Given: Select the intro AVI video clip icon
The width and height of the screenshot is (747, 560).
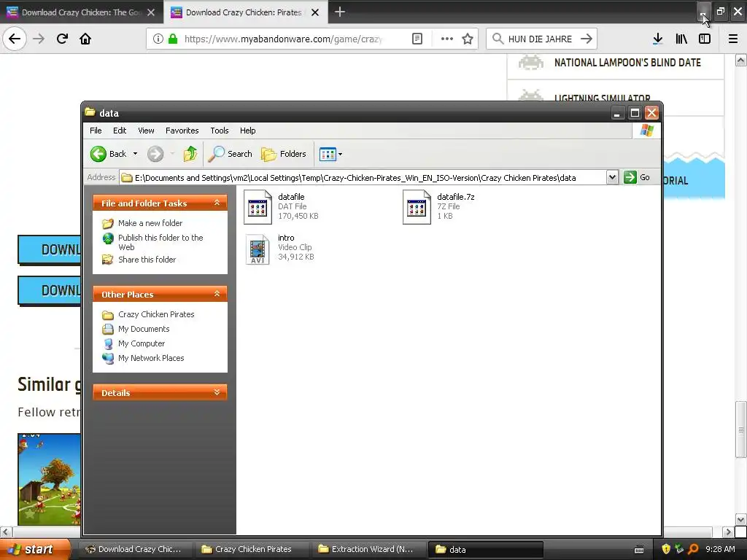Looking at the screenshot, I should pyautogui.click(x=258, y=249).
